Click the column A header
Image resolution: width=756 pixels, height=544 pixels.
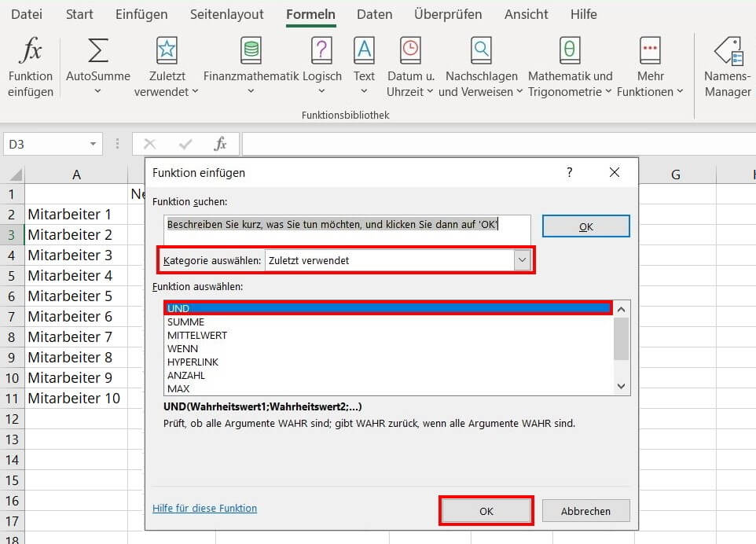[76, 174]
